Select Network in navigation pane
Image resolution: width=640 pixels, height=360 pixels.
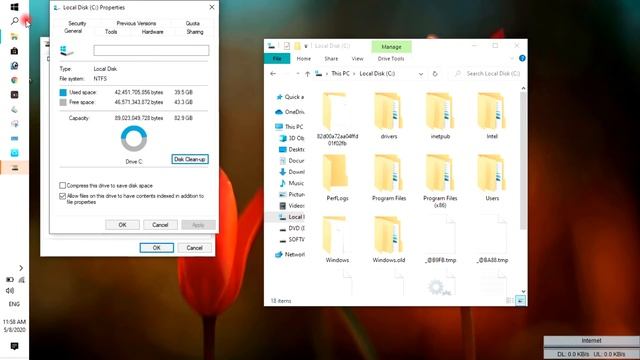pyautogui.click(x=290, y=254)
